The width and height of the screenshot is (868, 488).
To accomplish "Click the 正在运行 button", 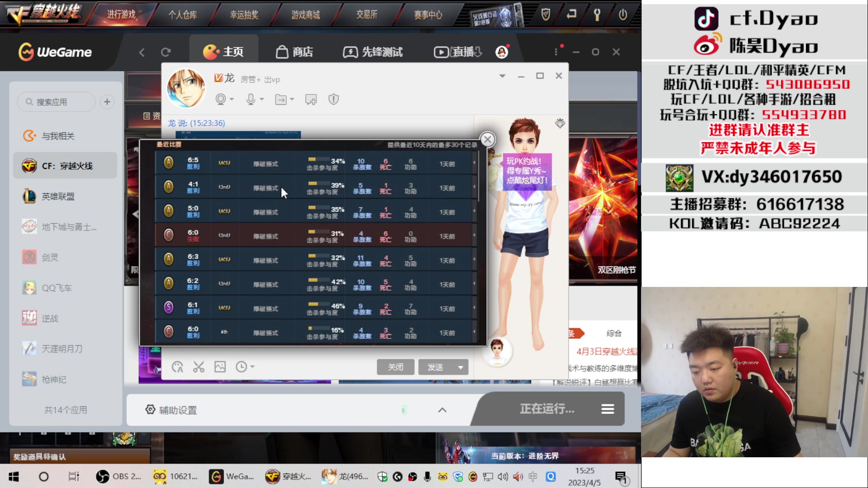I will 547,409.
